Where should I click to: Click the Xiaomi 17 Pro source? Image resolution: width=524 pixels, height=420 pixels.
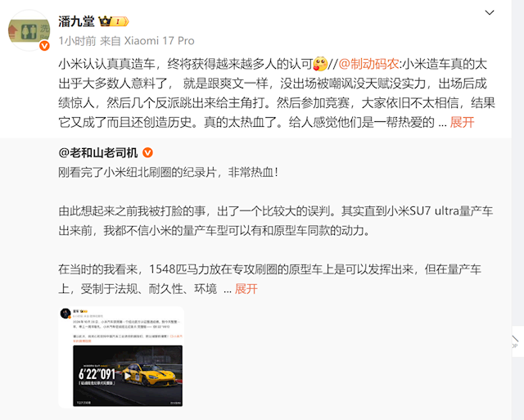coord(159,41)
